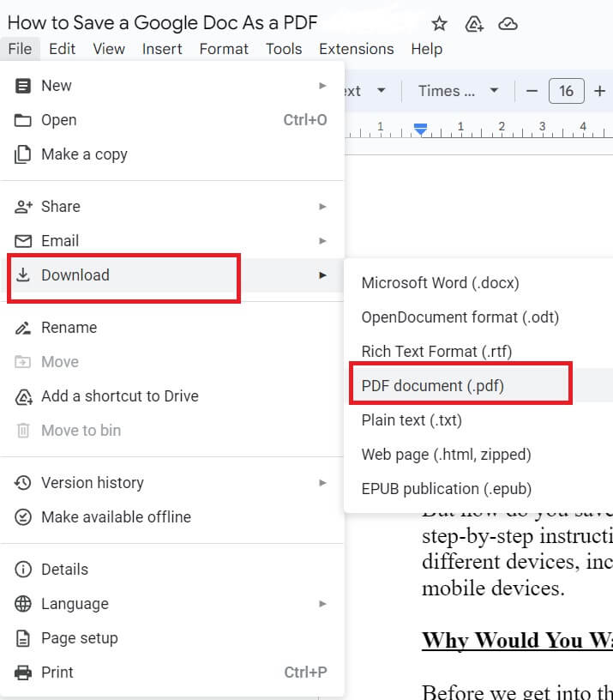Select Microsoft Word (.docx) format
The height and width of the screenshot is (700, 613).
(440, 283)
